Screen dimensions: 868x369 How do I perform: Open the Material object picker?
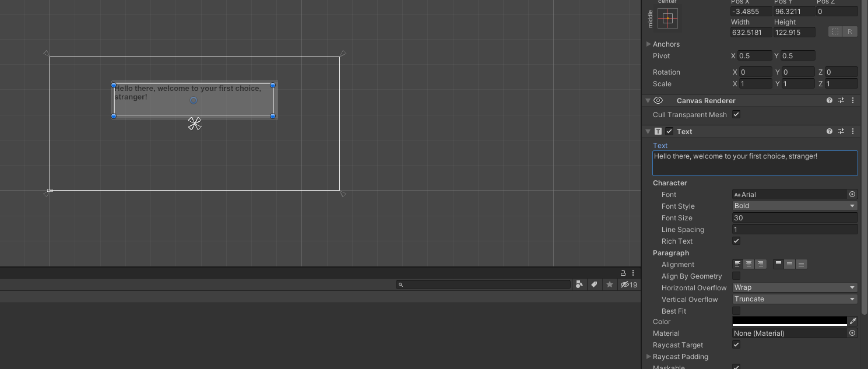point(852,333)
